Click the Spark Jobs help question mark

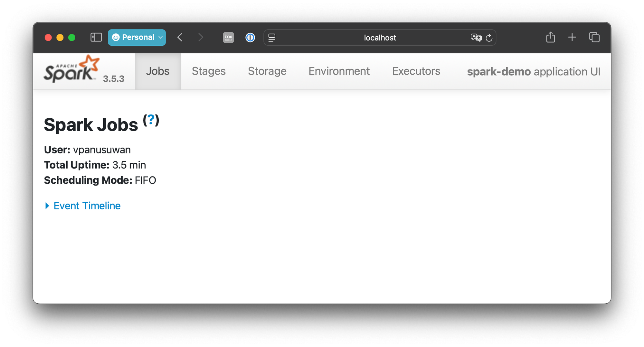pos(151,120)
